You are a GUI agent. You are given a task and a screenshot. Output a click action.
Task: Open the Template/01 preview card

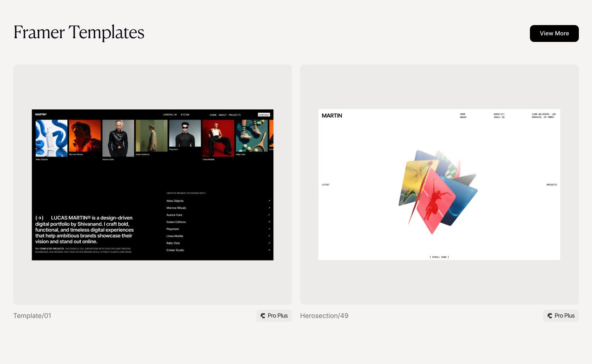coord(153,184)
